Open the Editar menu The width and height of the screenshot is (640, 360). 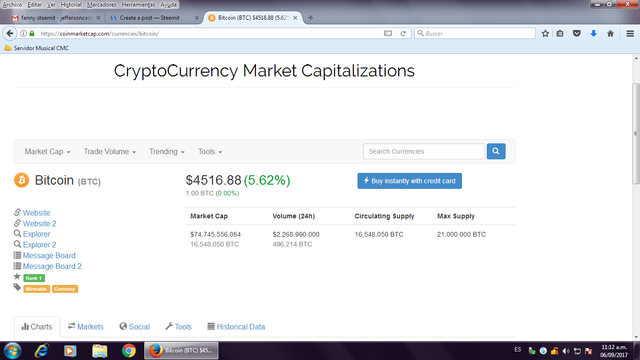(35, 4)
